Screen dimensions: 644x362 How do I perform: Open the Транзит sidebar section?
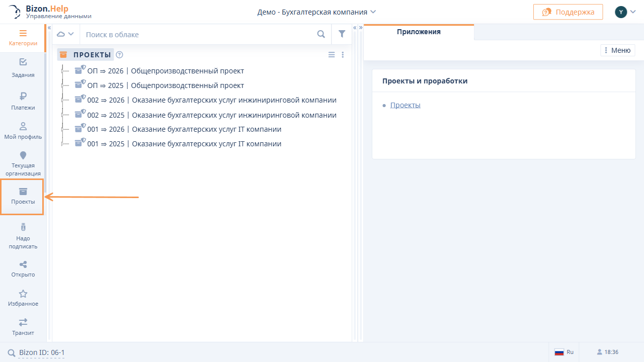[23, 326]
